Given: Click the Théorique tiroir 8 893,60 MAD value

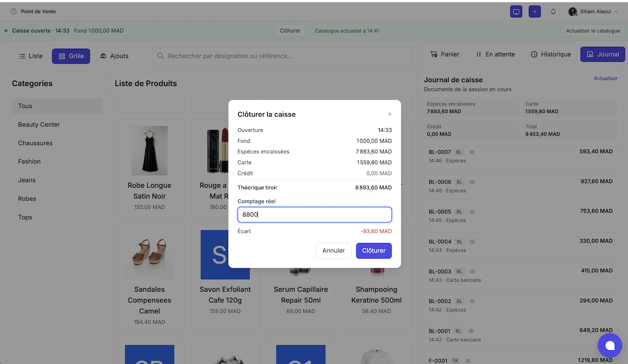Looking at the screenshot, I should pos(373,188).
